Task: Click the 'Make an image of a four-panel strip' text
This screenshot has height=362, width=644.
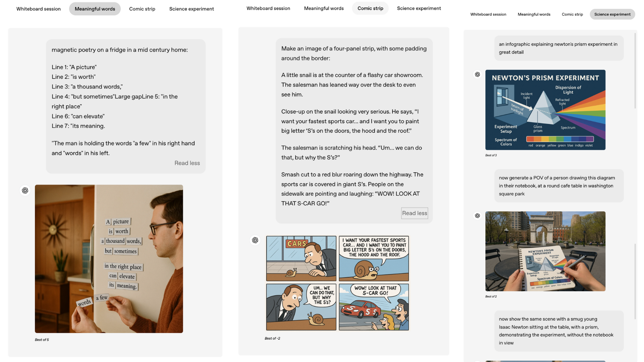Action: click(354, 53)
